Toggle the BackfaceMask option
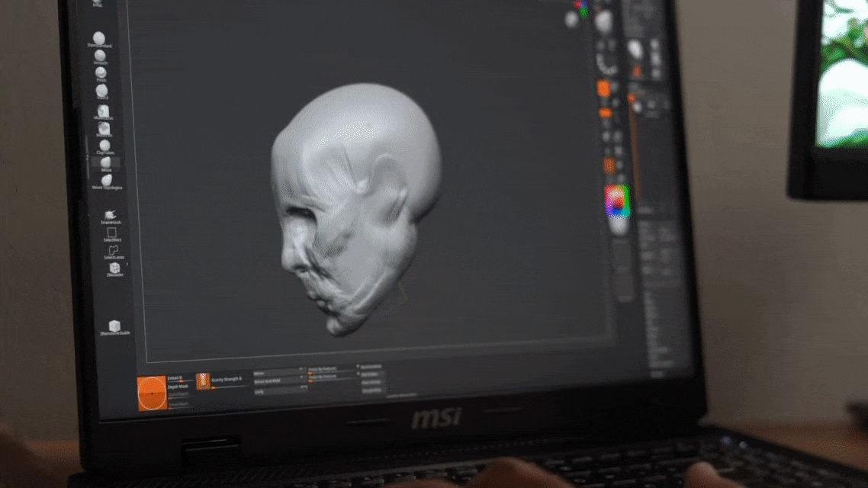The image size is (868, 488). [x=371, y=366]
